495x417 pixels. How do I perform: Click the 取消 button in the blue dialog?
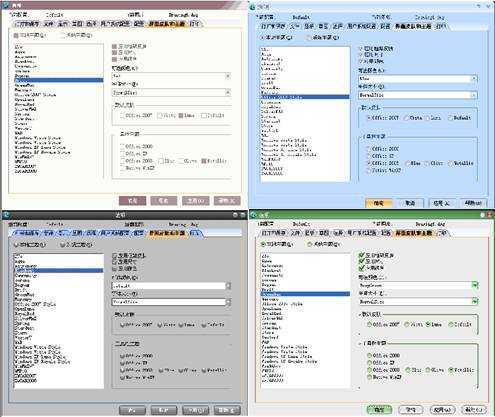click(x=410, y=203)
